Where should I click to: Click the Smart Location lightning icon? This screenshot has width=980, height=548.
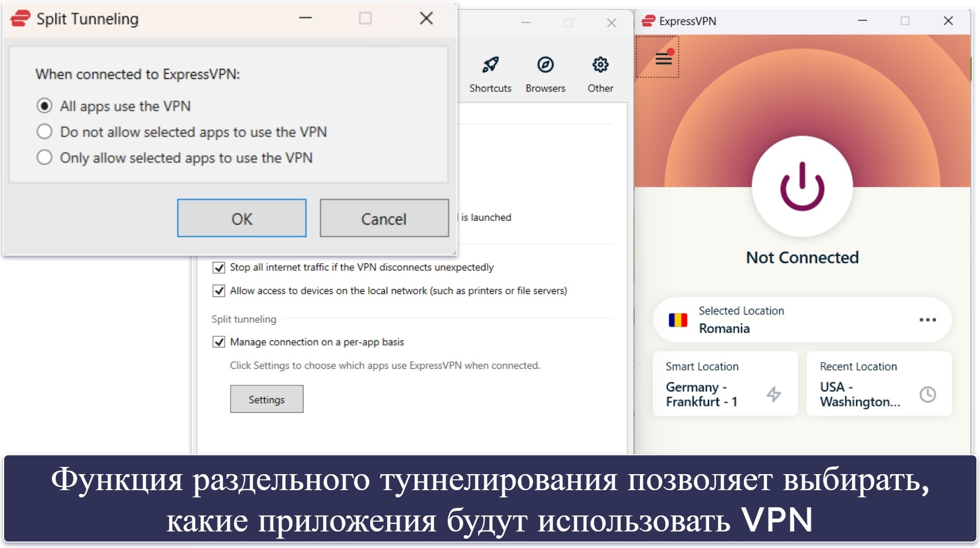[x=773, y=394]
